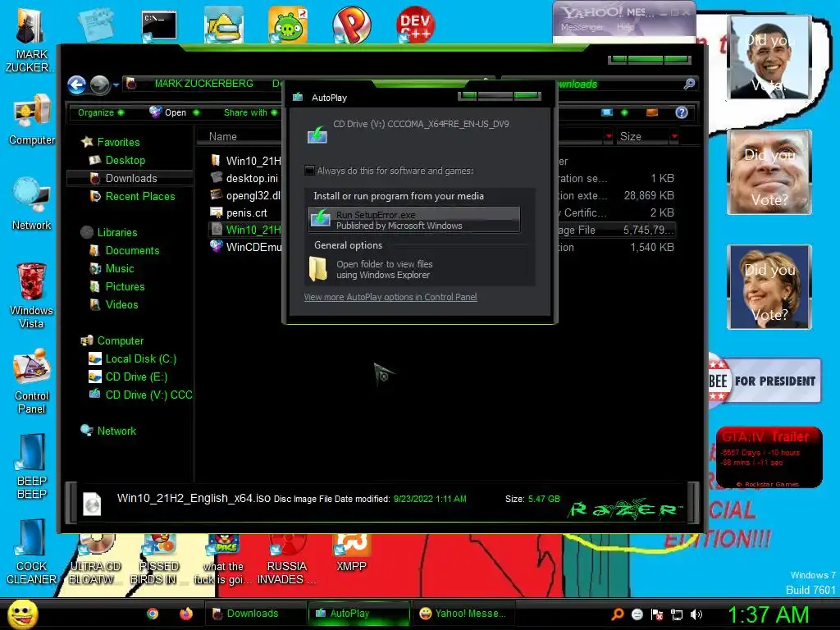Image resolution: width=840 pixels, height=630 pixels.
Task: Click the forward navigation arrow in Explorer
Action: 99,84
